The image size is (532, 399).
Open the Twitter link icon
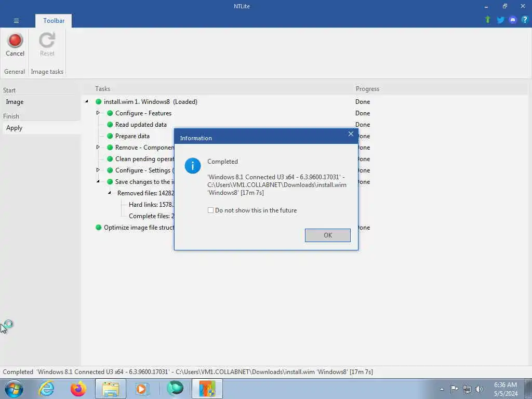(500, 20)
